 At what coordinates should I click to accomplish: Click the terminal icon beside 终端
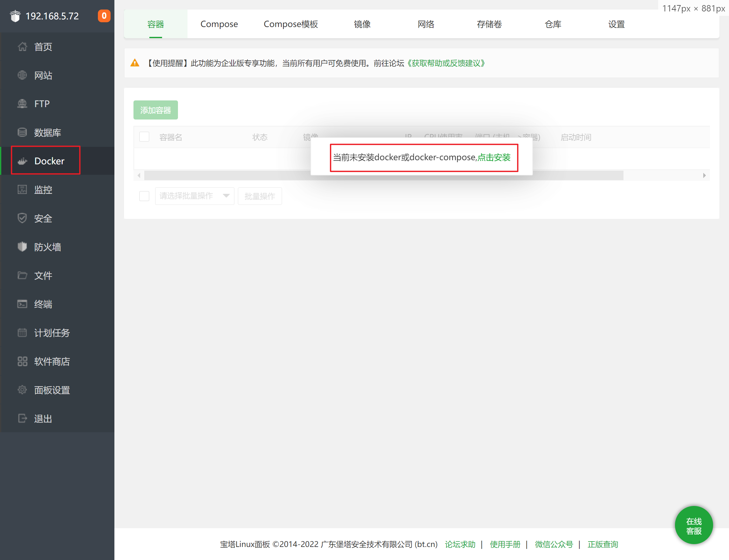[x=22, y=304]
